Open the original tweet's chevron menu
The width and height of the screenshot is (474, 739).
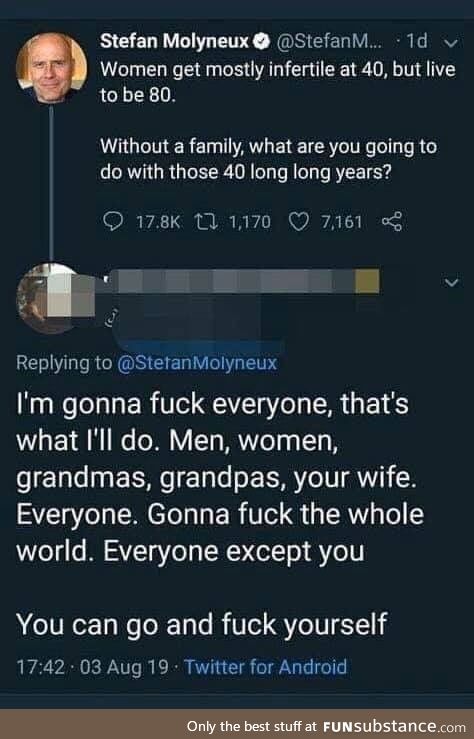tap(451, 43)
